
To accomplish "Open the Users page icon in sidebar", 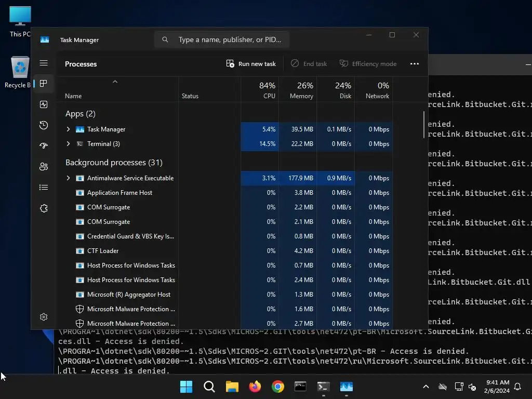I will click(x=44, y=167).
